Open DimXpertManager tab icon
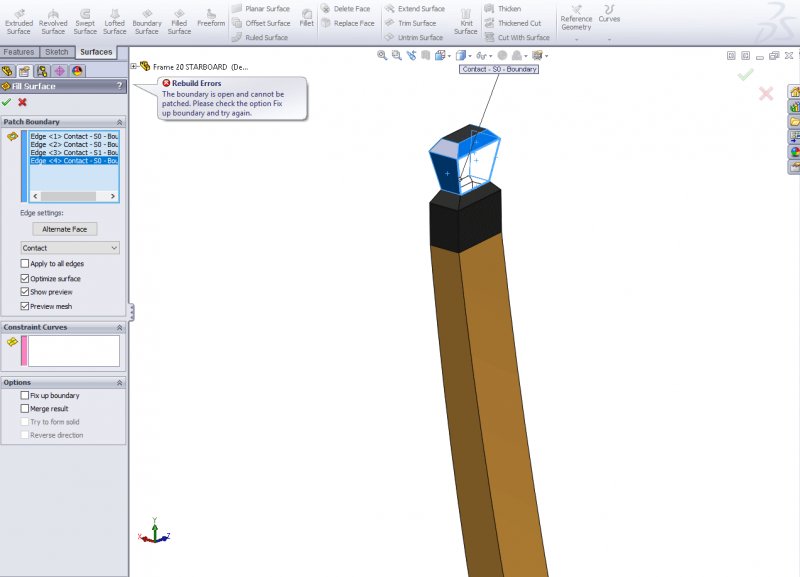 pyautogui.click(x=59, y=71)
